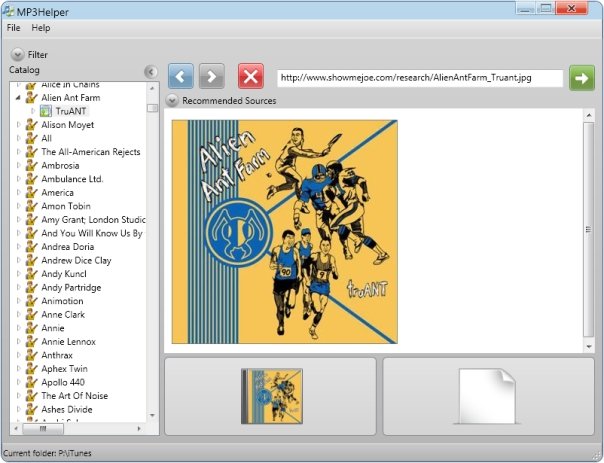604x463 pixels.
Task: Expand the Filter section
Action: (17, 55)
